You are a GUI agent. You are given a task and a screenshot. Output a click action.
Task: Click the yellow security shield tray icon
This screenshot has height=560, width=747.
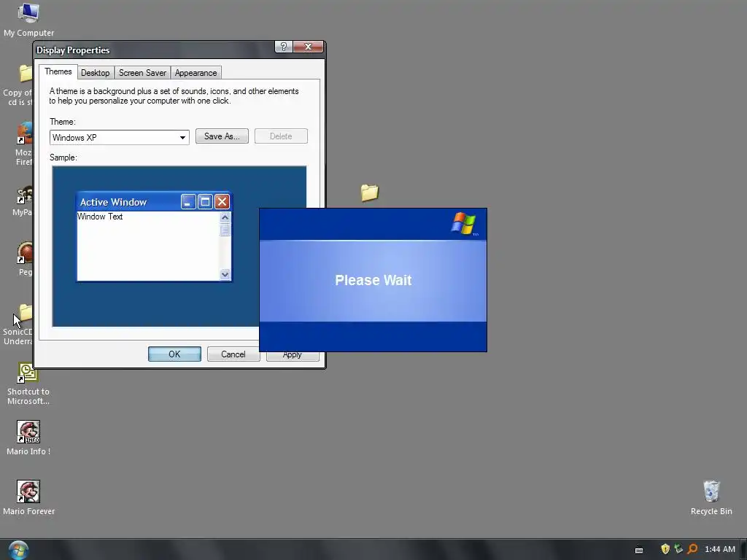click(665, 549)
